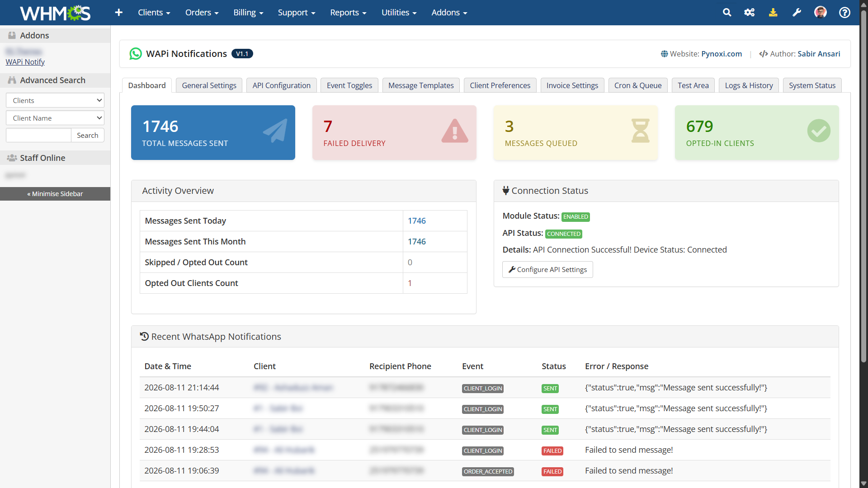868x488 pixels.
Task: Select the Dashboard tab
Action: pos(147,85)
